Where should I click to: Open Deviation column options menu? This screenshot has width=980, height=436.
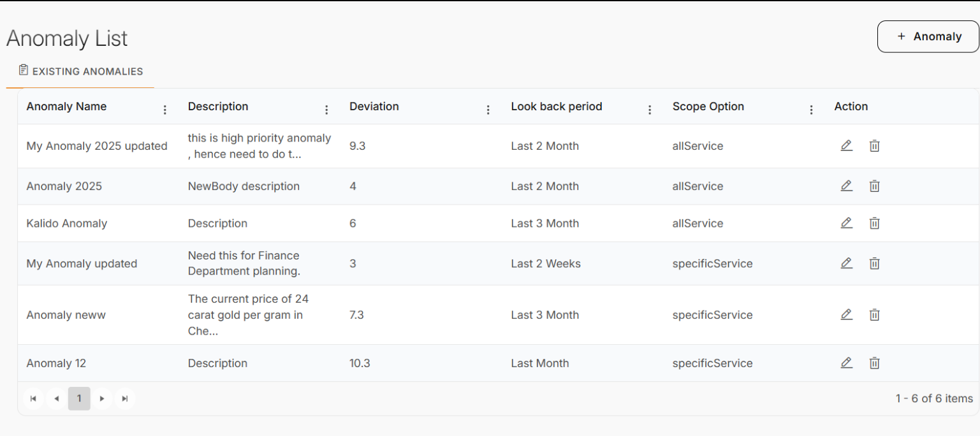488,110
